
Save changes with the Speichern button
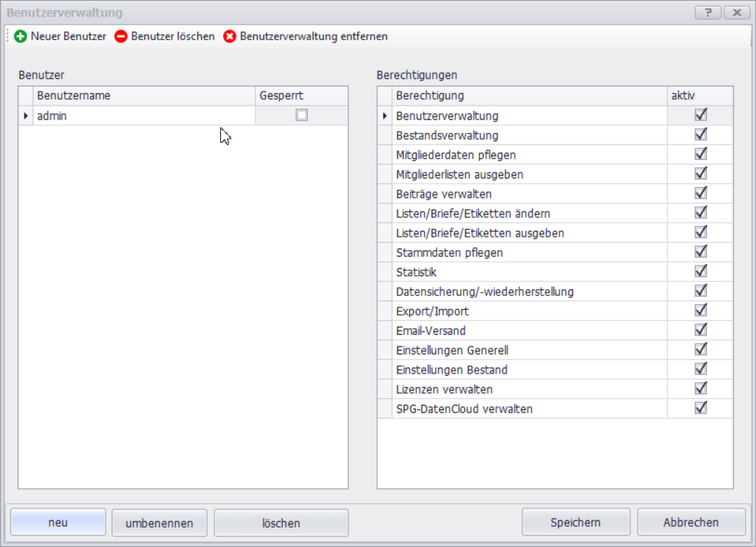[576, 522]
